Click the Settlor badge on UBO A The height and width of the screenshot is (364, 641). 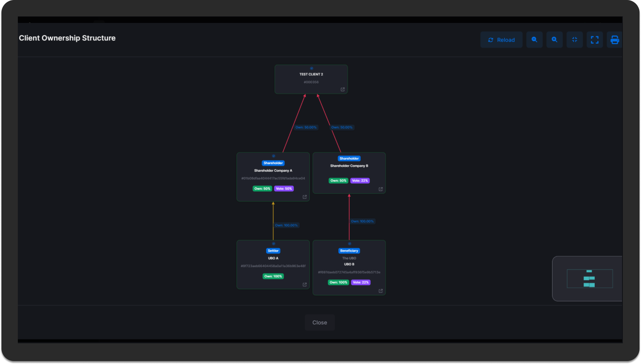273,251
